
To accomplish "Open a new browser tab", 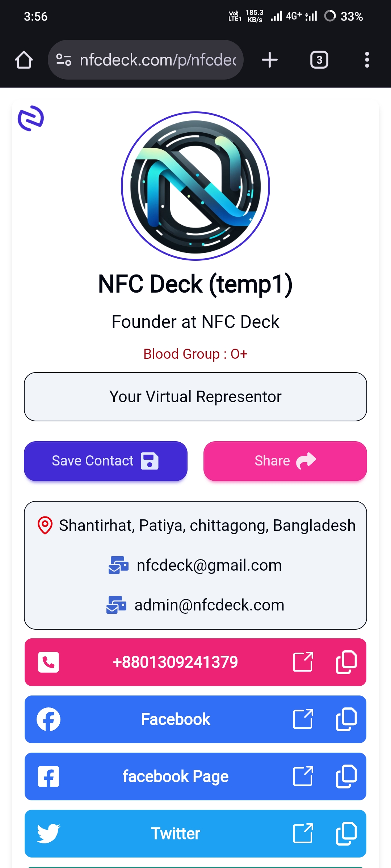I will [270, 60].
